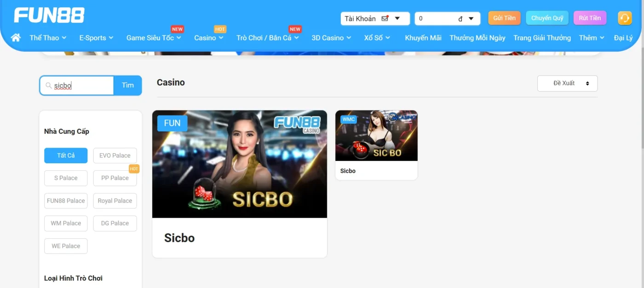The image size is (644, 288).
Task: Select Khuyến Mãi from the navigation
Action: 423,37
